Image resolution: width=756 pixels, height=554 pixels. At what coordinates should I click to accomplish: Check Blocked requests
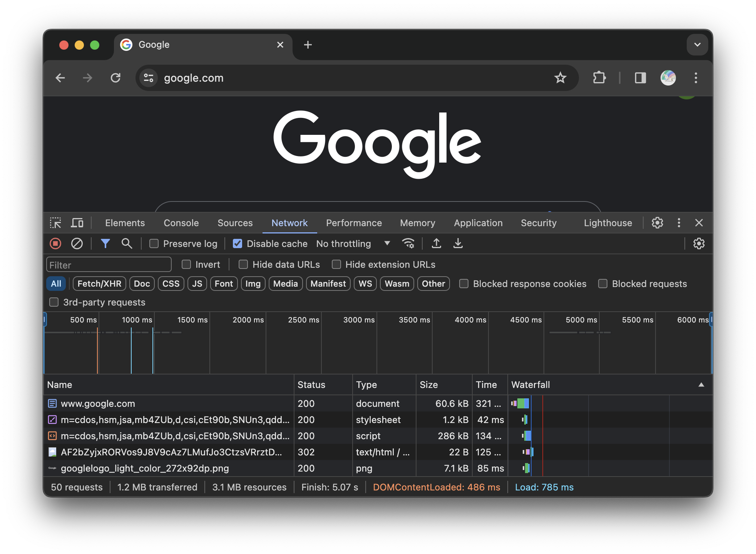coord(603,284)
